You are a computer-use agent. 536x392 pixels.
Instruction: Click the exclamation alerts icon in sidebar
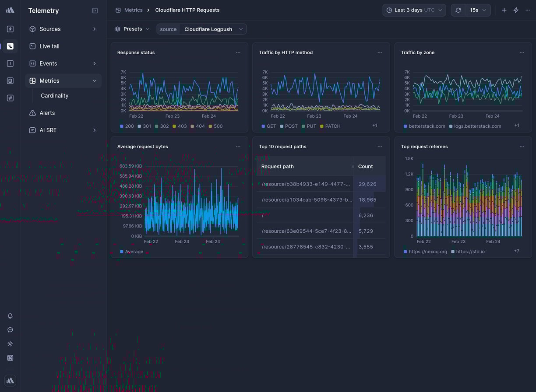click(10, 63)
